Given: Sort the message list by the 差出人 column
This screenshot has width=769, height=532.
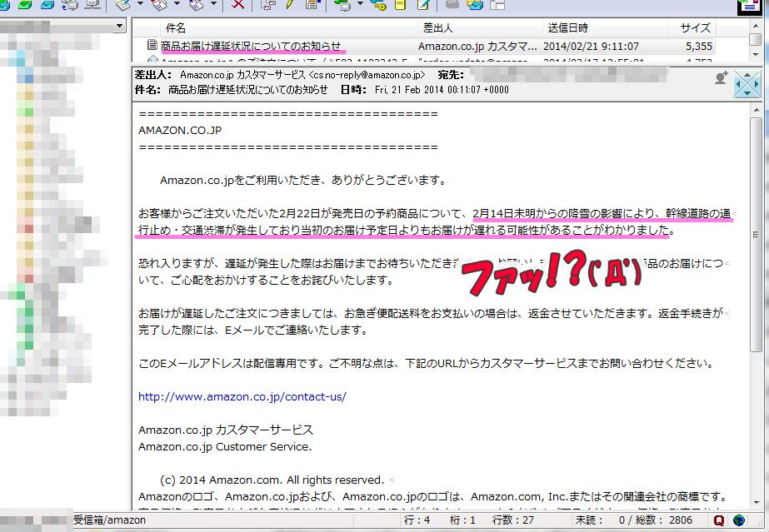Looking at the screenshot, I should tap(480, 28).
